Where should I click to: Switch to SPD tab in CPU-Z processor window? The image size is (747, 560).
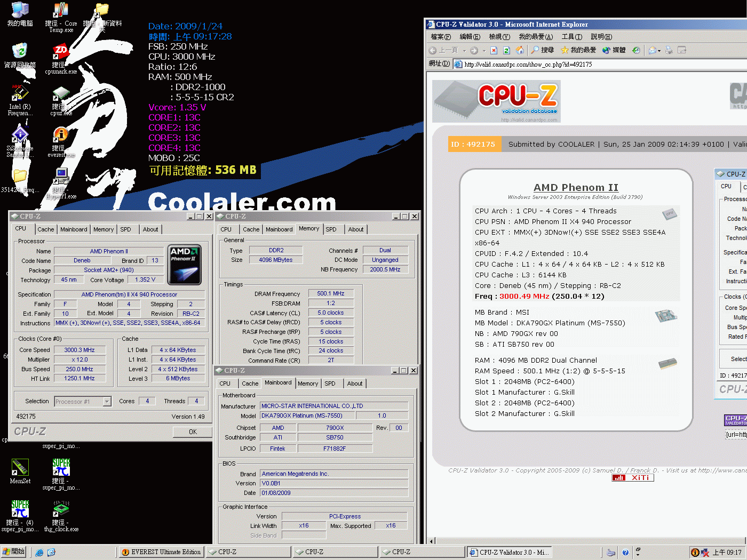coord(125,229)
